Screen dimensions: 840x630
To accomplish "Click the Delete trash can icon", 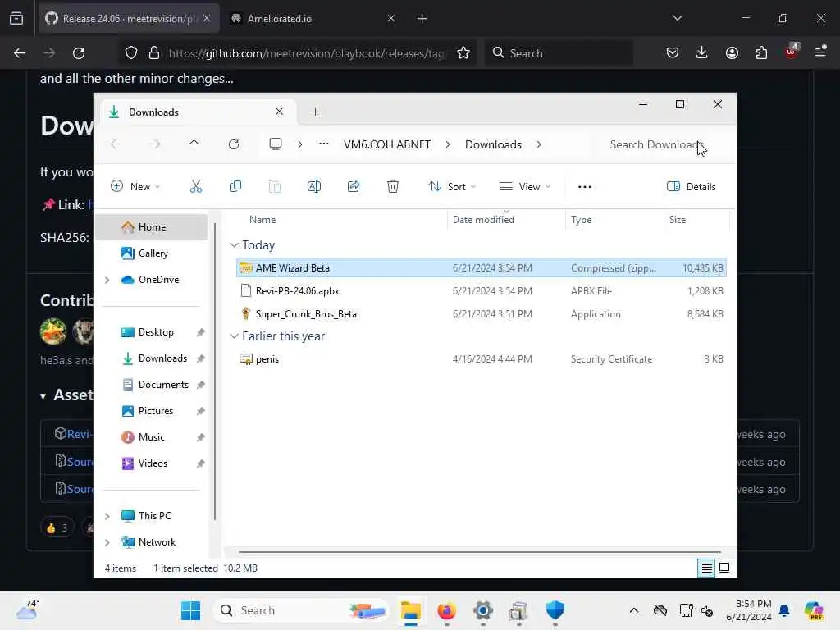I will 393,186.
